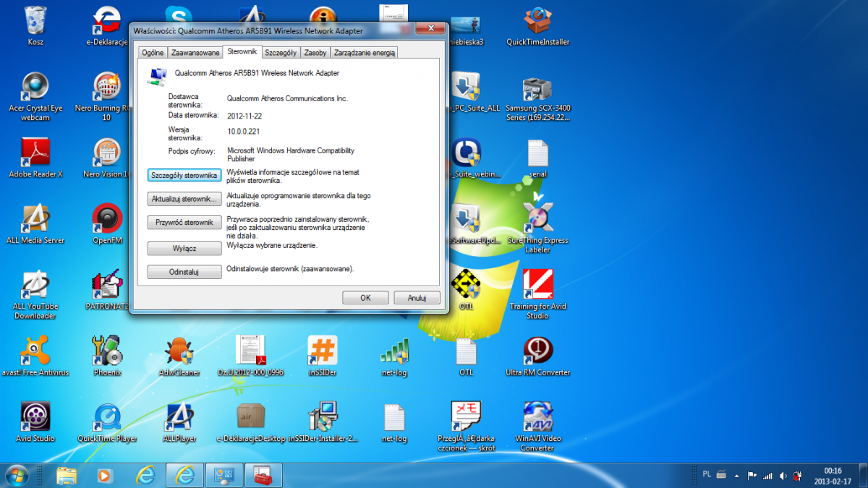Confirm the dialog with OK

pos(365,297)
